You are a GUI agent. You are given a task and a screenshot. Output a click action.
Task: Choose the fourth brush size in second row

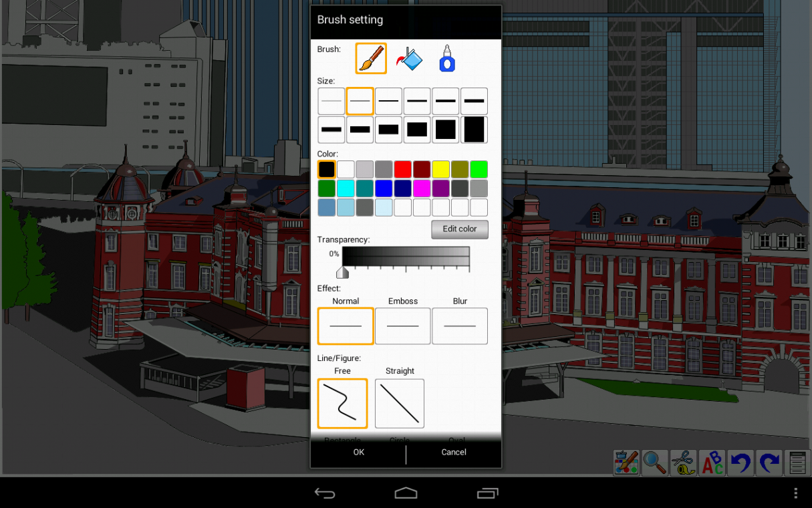pos(417,130)
